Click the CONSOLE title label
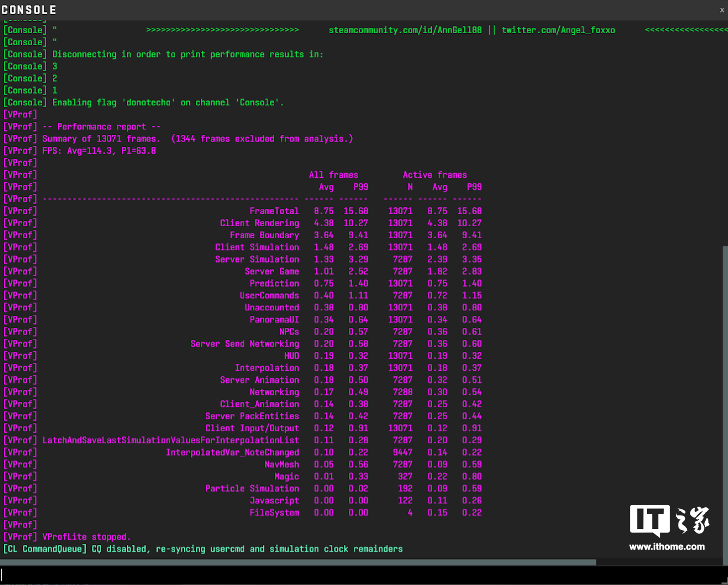Image resolution: width=728 pixels, height=585 pixels. (29, 10)
